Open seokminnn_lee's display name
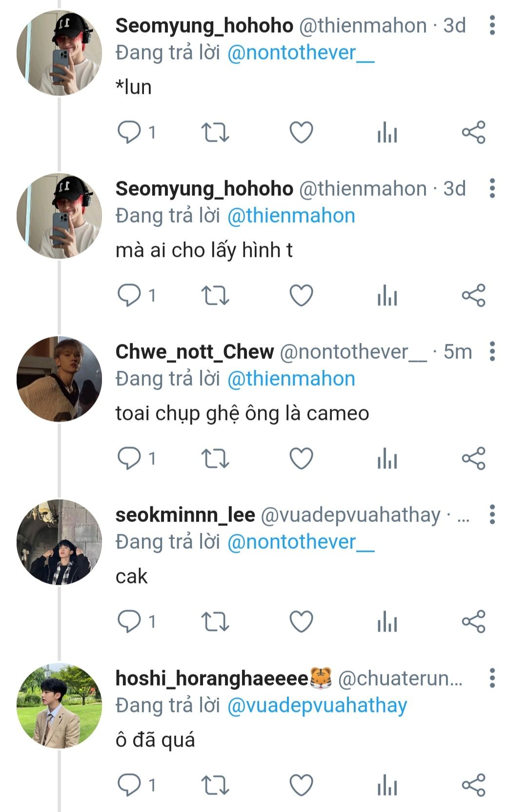Screen dimensions: 527x812 pyautogui.click(x=185, y=515)
